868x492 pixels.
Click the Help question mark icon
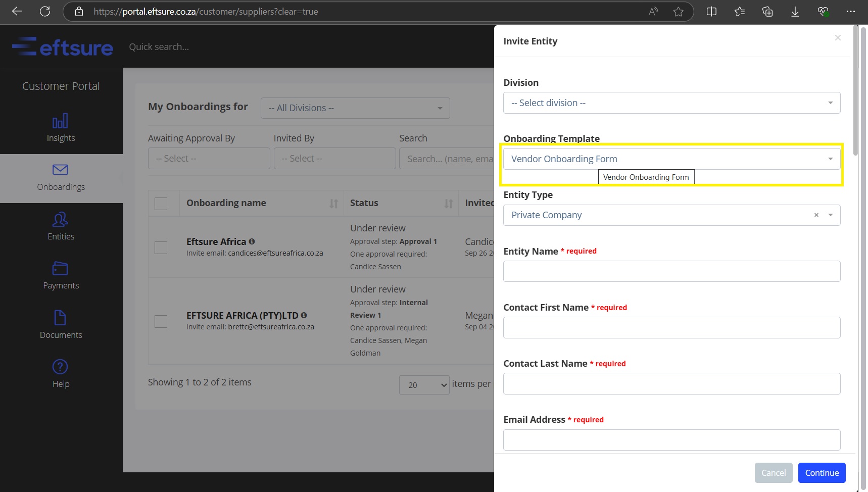point(60,367)
